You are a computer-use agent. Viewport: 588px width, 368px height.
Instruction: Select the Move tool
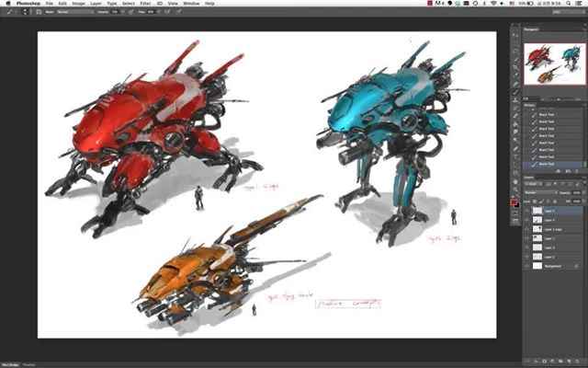pyautogui.click(x=515, y=35)
